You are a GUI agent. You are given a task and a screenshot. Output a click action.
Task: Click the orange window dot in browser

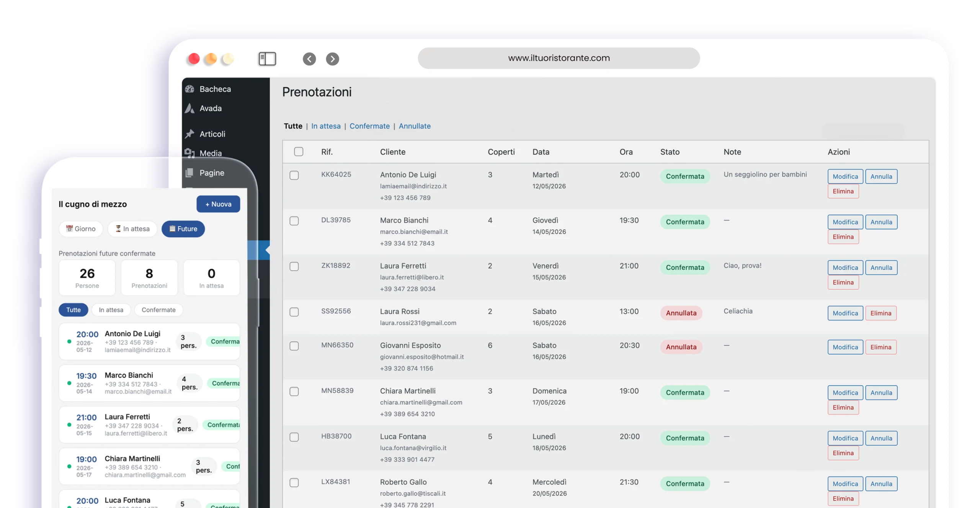(211, 59)
